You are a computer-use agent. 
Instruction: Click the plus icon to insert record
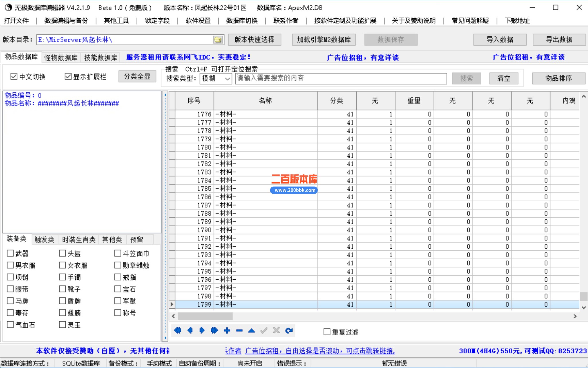[227, 330]
